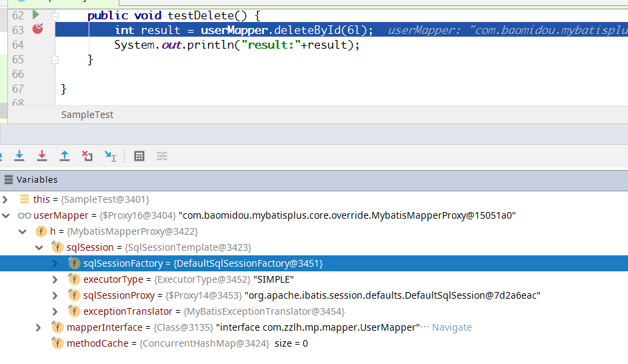Select the methodCache variable row
The width and height of the screenshot is (628, 364).
point(314,343)
